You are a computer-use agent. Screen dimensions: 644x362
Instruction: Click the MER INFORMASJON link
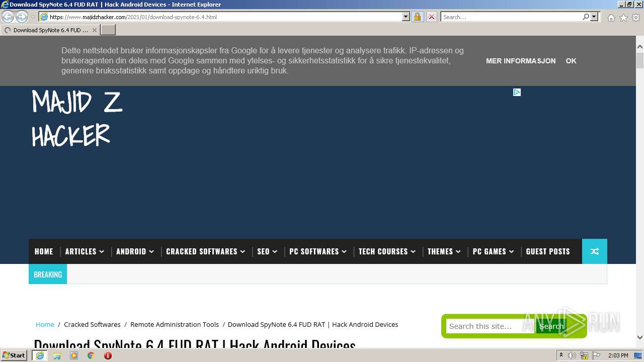pyautogui.click(x=521, y=61)
